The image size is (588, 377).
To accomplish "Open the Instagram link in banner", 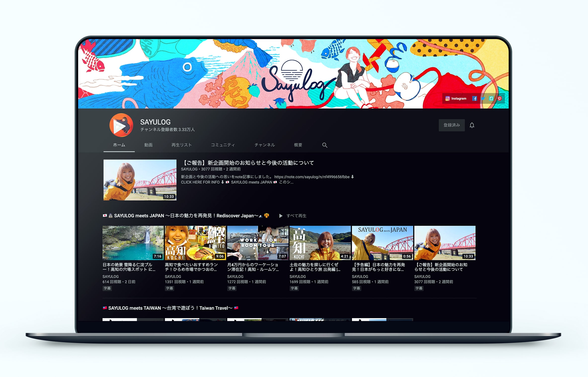I will [456, 98].
